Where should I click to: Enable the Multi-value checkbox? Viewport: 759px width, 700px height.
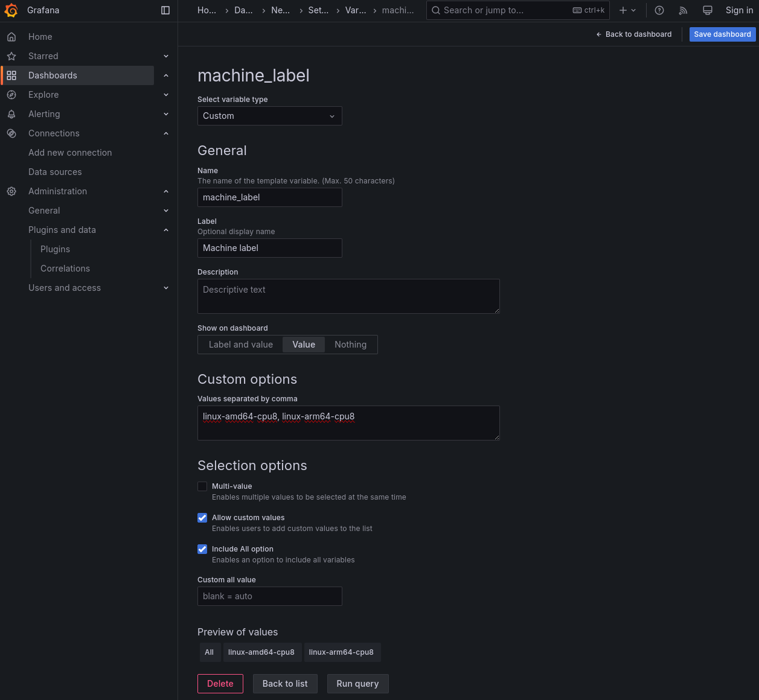coord(202,486)
